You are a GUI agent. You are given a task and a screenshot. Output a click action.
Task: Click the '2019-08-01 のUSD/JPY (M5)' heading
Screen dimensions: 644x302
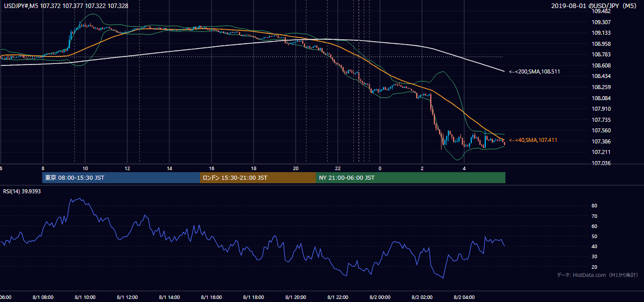coord(595,6)
